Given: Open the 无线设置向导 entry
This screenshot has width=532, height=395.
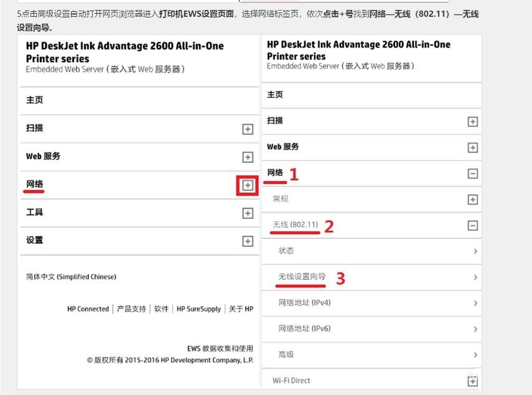Looking at the screenshot, I should (302, 277).
